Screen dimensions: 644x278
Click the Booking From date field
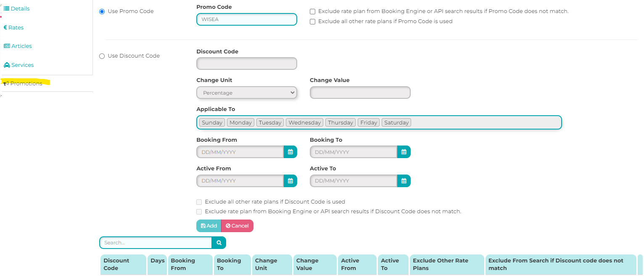pos(240,152)
